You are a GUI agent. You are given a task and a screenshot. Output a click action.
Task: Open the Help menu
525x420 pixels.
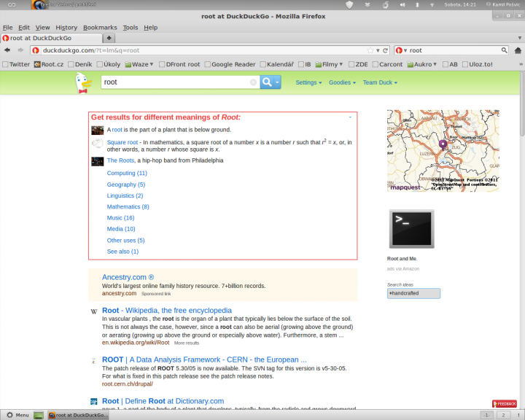pos(151,28)
